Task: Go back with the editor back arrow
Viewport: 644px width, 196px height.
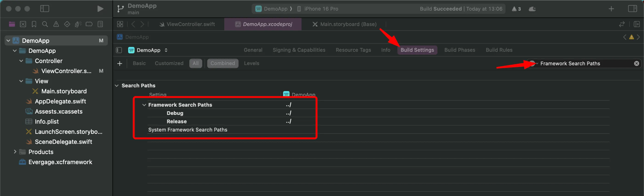Action: [x=133, y=24]
